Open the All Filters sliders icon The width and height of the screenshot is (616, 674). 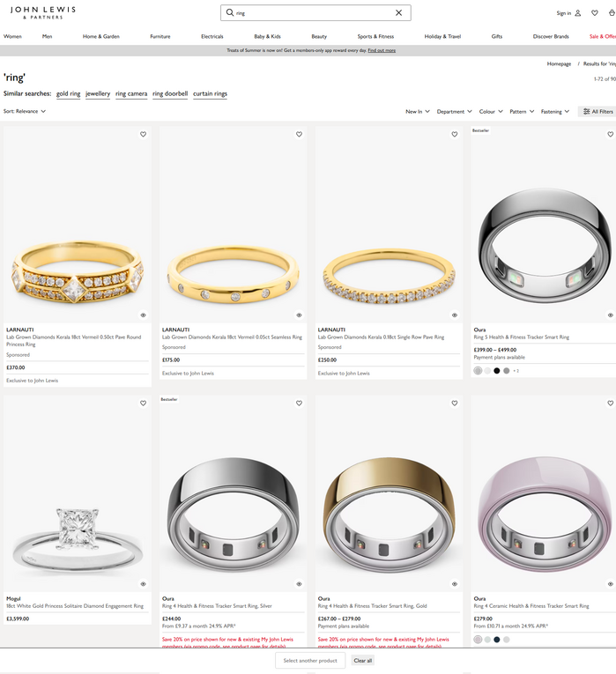point(586,111)
